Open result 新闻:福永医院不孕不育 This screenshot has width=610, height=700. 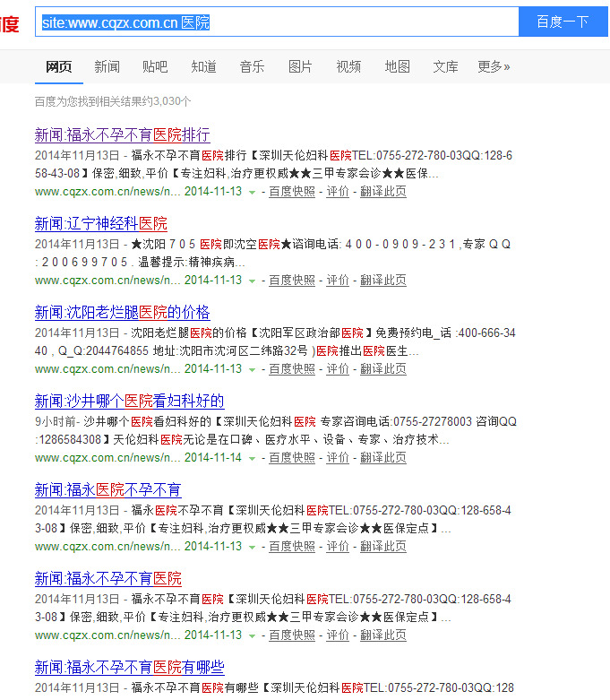click(x=108, y=490)
